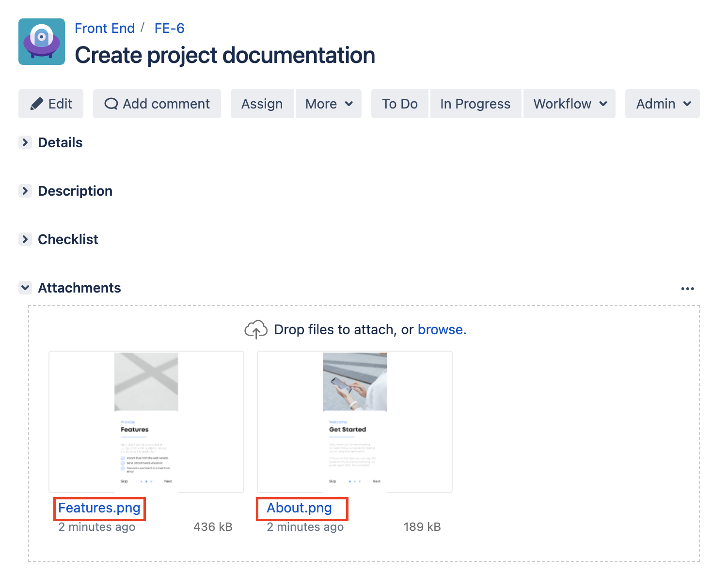Open the Attachments three-dot options menu

click(x=687, y=289)
